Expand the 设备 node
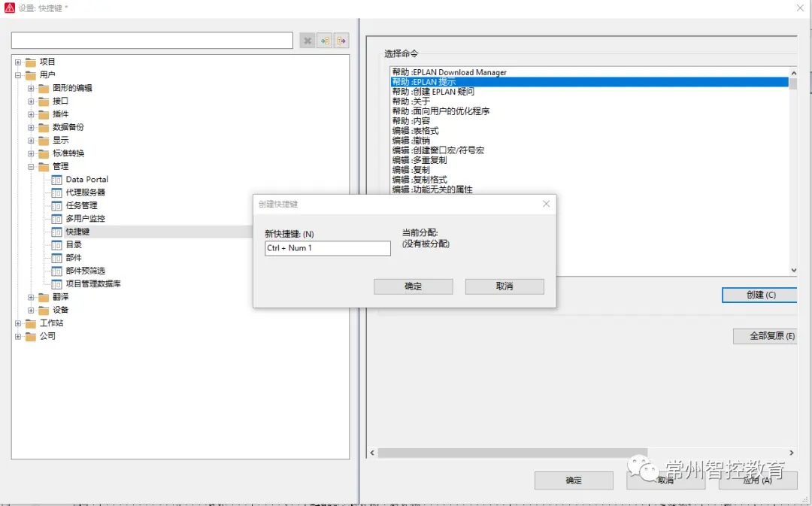This screenshot has width=812, height=506. point(31,311)
